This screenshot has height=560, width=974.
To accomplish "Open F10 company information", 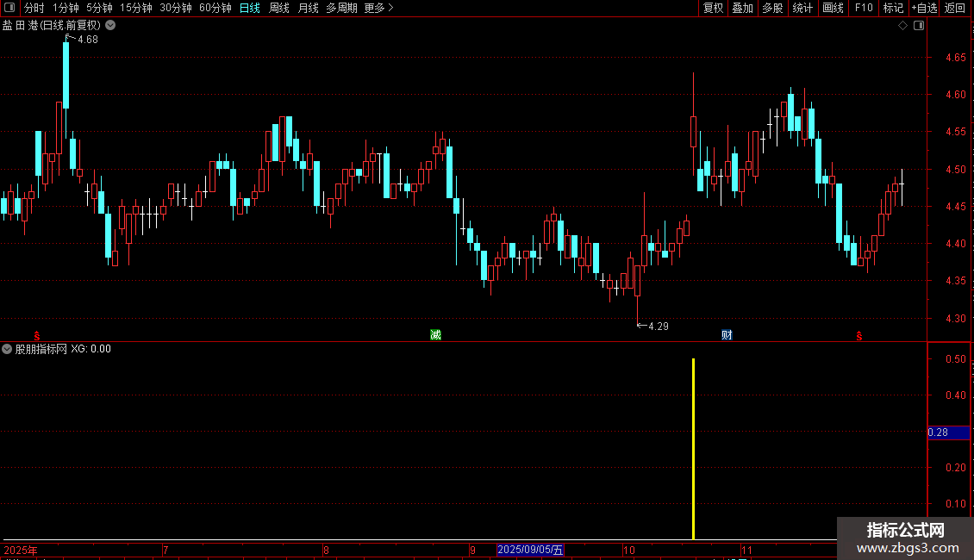I will click(x=864, y=8).
